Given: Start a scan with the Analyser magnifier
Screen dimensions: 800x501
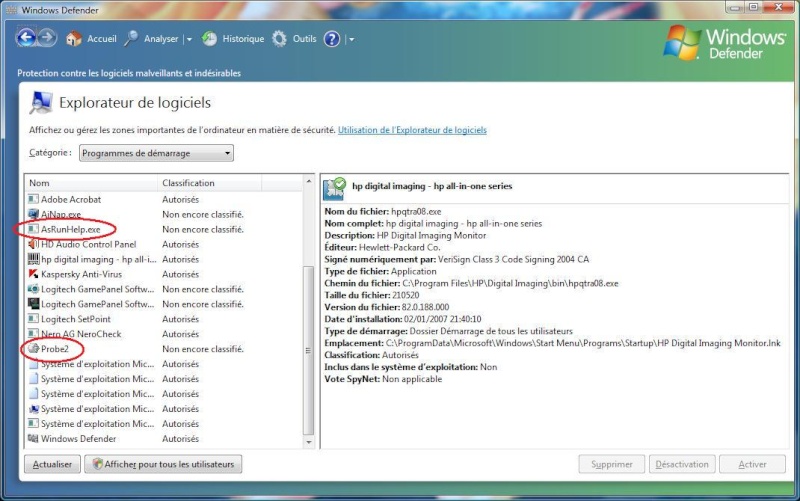Looking at the screenshot, I should click(x=132, y=39).
